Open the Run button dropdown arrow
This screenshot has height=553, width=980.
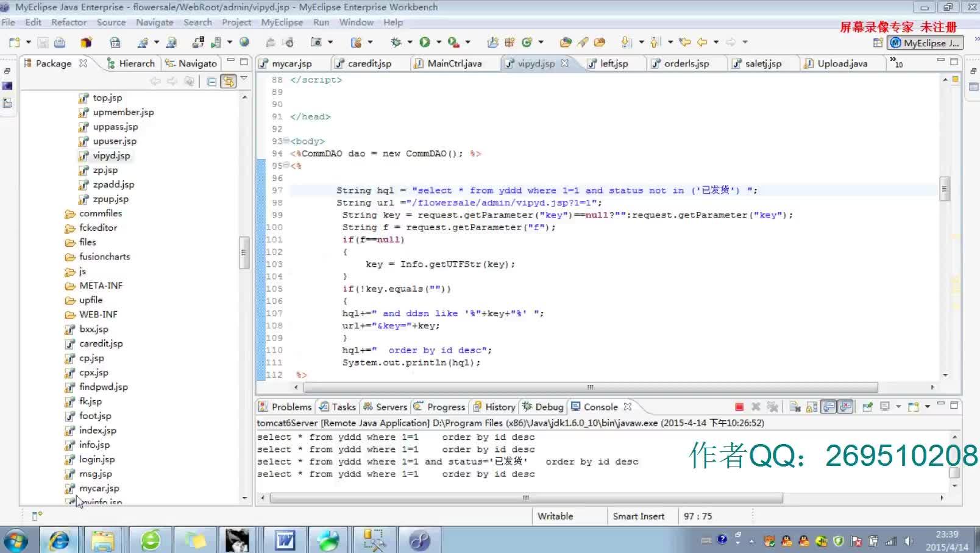pos(438,41)
